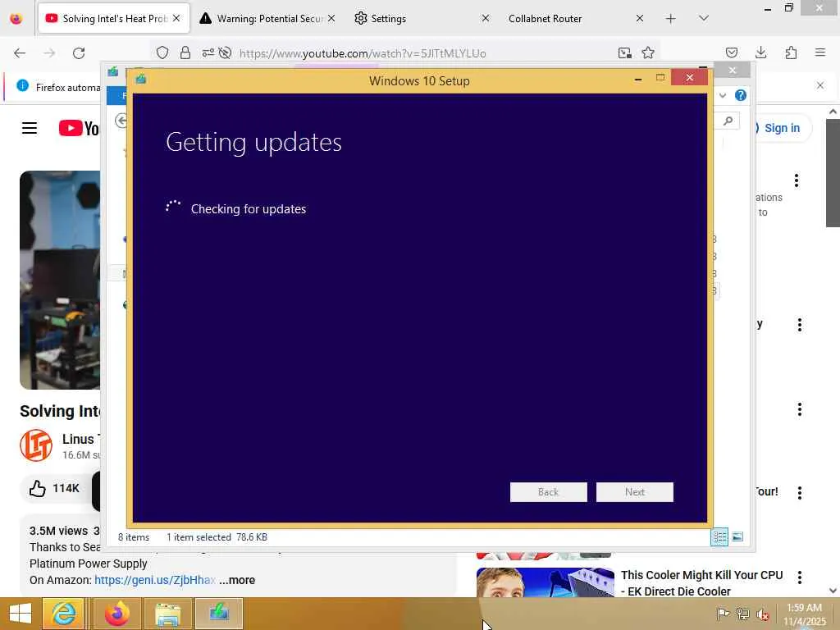Open Firefox tracking protection shield

pyautogui.click(x=162, y=53)
